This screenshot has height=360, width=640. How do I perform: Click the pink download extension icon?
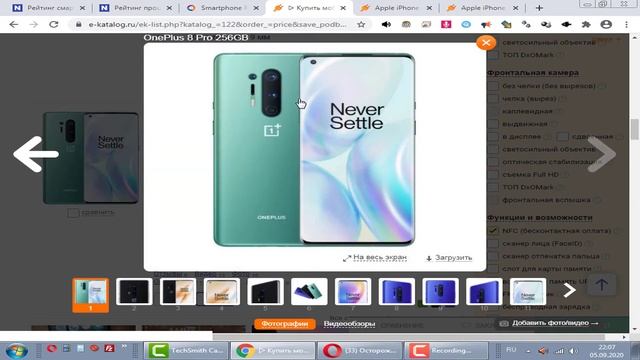click(446, 24)
